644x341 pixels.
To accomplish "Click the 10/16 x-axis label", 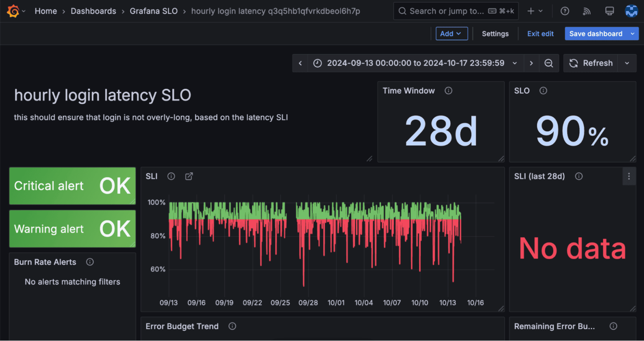I will (475, 303).
